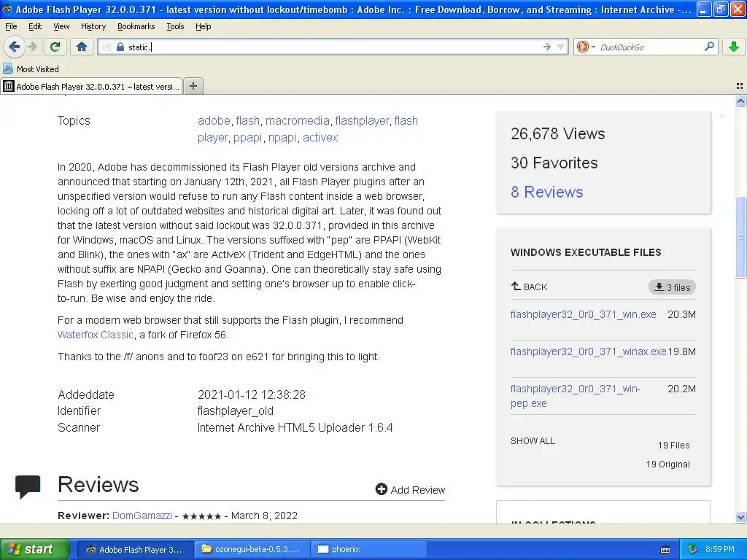Switch to Adobe Flash Player taskbar button
Screen dimensions: 747x560
point(135,550)
